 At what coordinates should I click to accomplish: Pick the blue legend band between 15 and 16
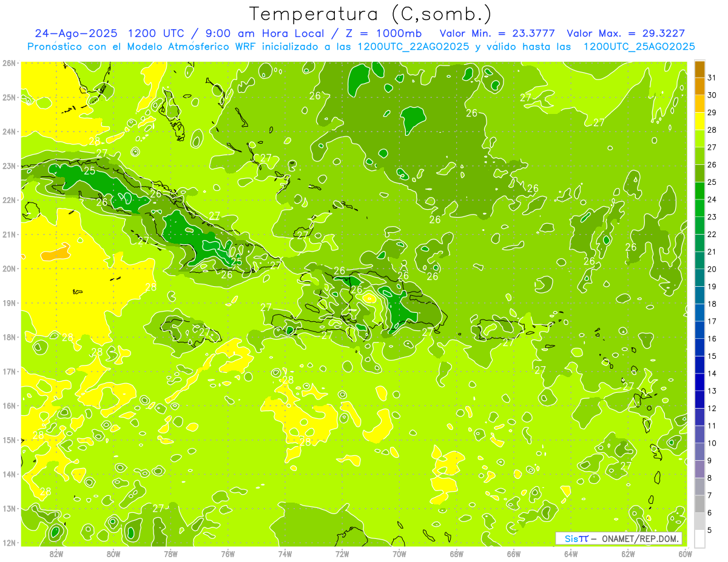click(x=699, y=347)
